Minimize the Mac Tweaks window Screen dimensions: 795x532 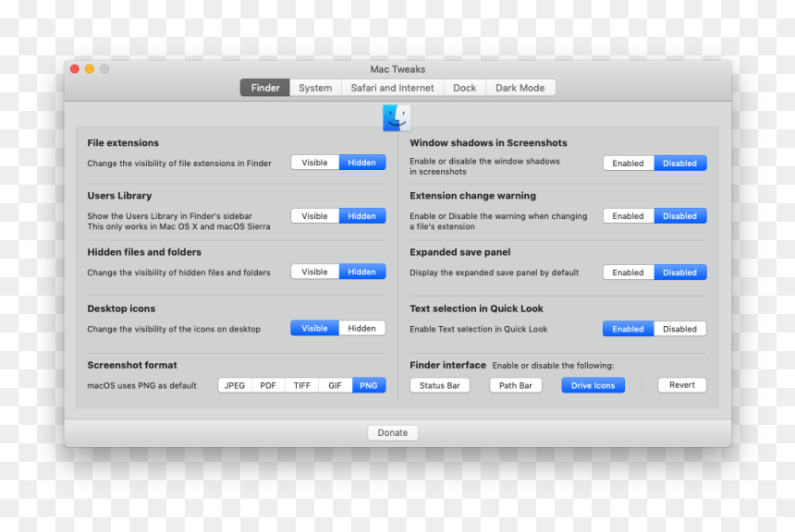[90, 69]
